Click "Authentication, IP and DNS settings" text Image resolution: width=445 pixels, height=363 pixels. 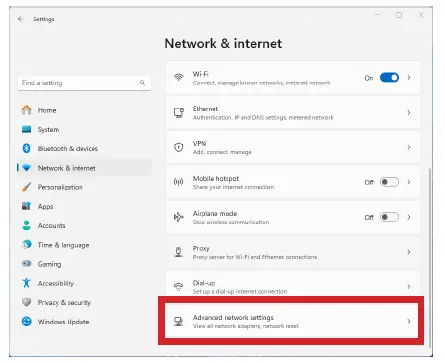[239, 118]
